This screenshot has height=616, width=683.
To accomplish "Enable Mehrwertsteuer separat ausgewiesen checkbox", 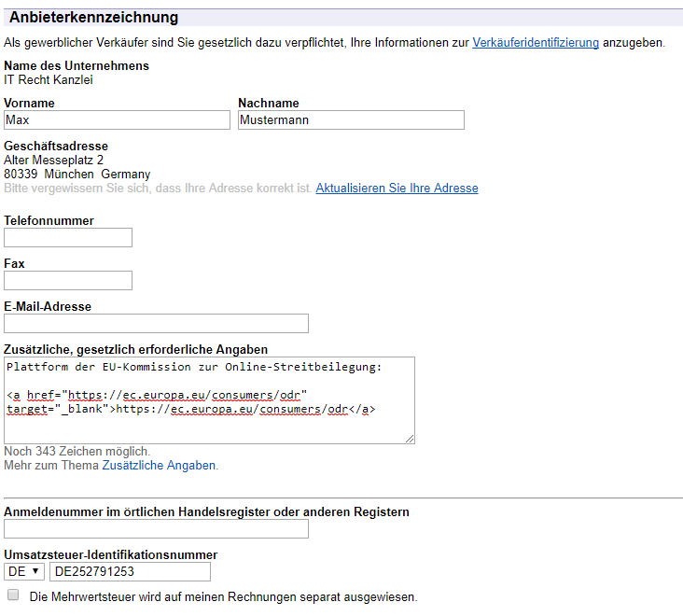I will coord(13,595).
